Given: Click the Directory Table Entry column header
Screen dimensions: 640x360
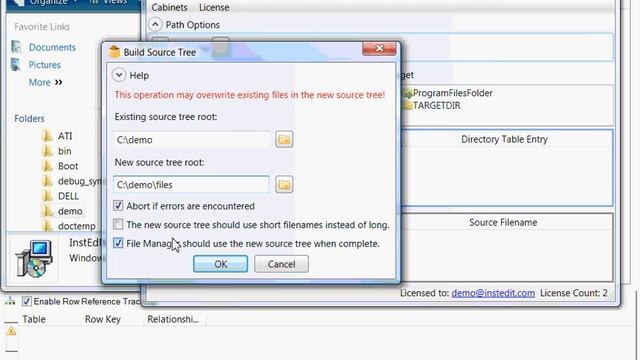Looking at the screenshot, I should (504, 139).
